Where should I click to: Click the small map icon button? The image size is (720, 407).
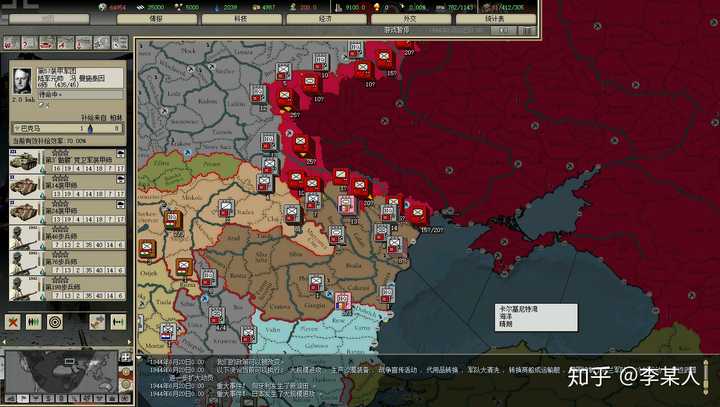(97, 322)
